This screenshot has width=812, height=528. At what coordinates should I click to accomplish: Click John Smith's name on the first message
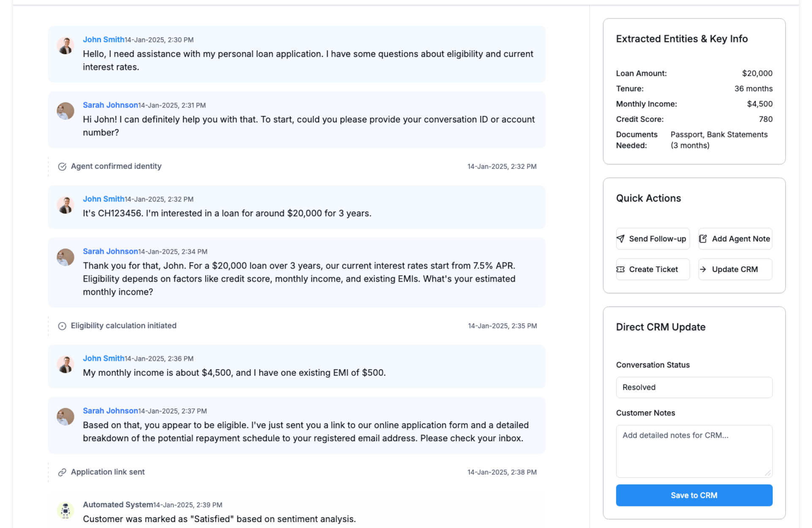104,40
